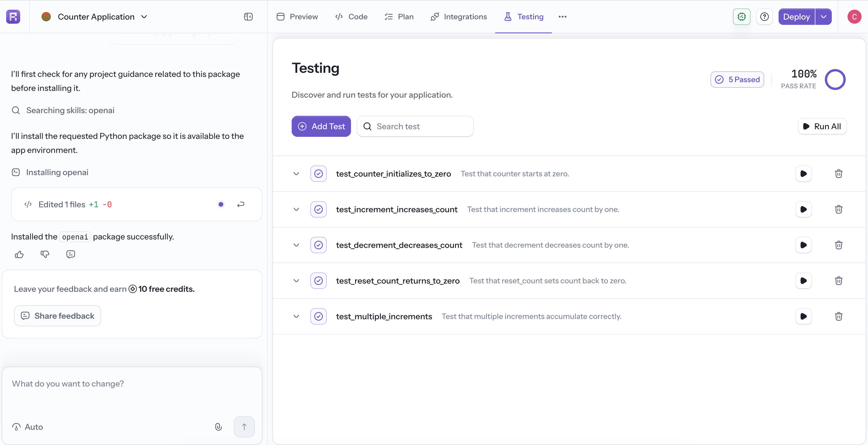Give a thumbs down to the response
This screenshot has height=445, width=868.
[x=45, y=254]
